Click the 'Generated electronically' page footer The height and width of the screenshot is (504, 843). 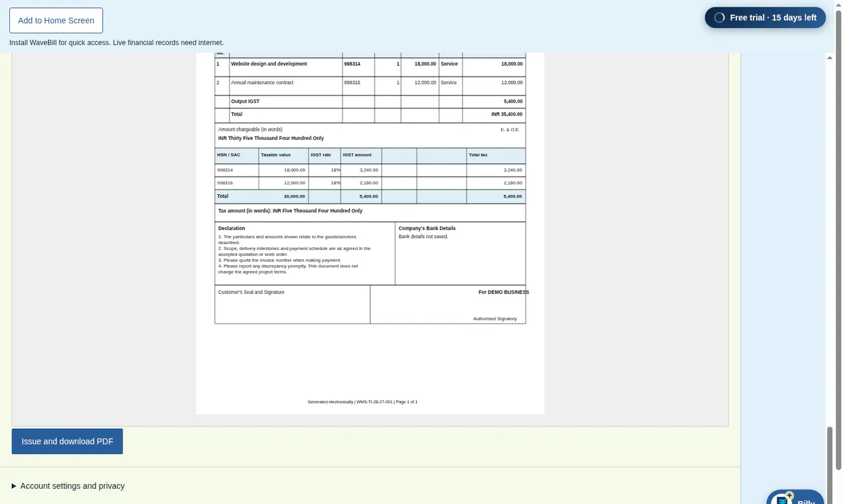tap(362, 402)
